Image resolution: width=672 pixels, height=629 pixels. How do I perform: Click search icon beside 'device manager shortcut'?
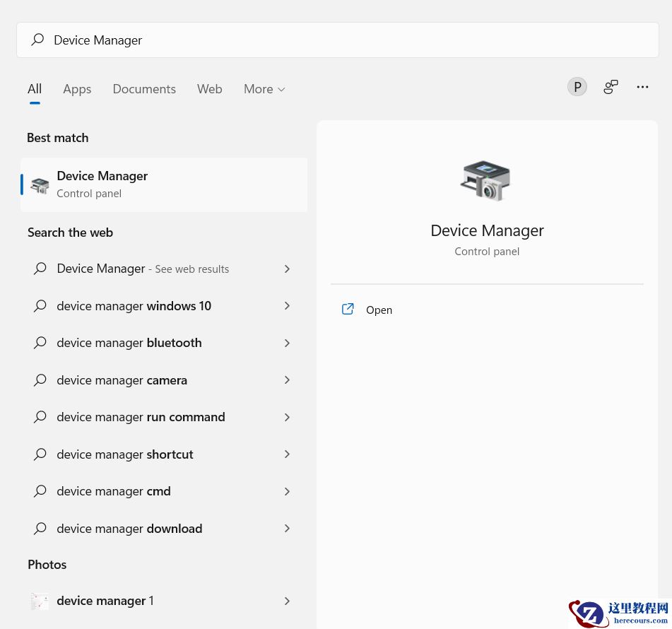click(x=40, y=454)
